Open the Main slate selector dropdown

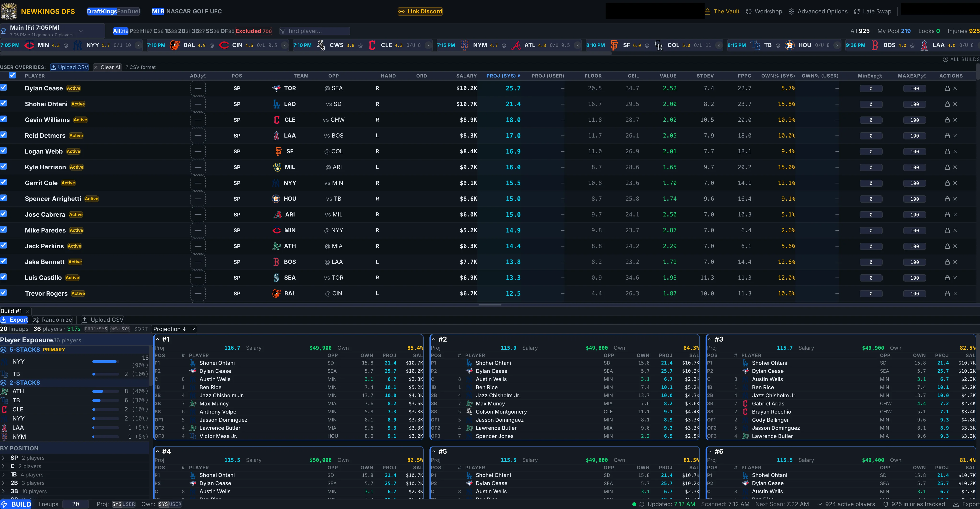(x=52, y=31)
